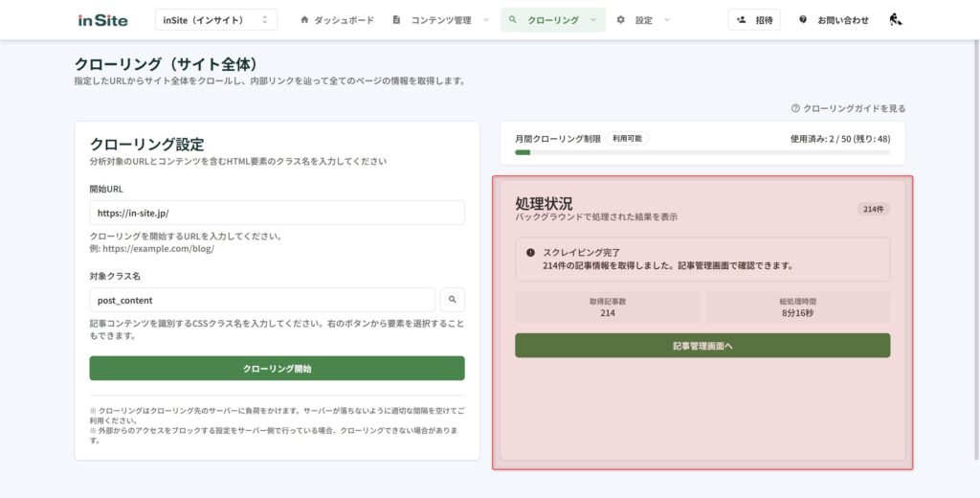Expand the コンテンツ管理 menu chevron
The width and height of the screenshot is (980, 498).
(x=485, y=19)
